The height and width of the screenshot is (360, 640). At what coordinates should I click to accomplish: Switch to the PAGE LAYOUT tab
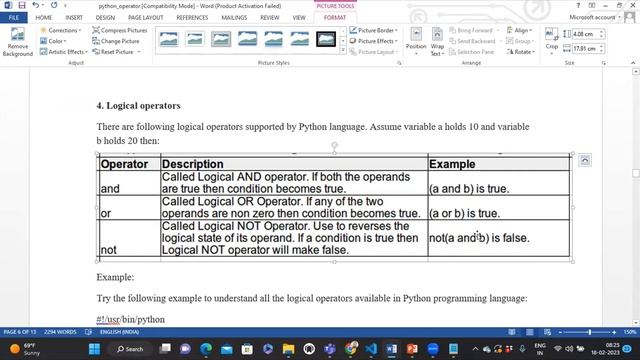tap(145, 18)
